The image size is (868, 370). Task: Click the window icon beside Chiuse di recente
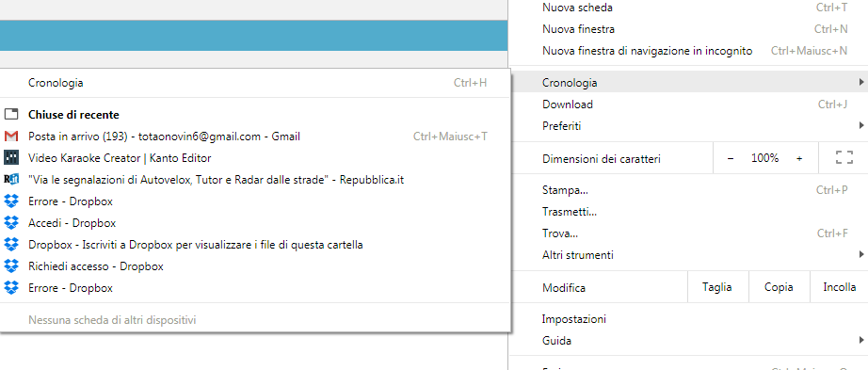click(11, 115)
